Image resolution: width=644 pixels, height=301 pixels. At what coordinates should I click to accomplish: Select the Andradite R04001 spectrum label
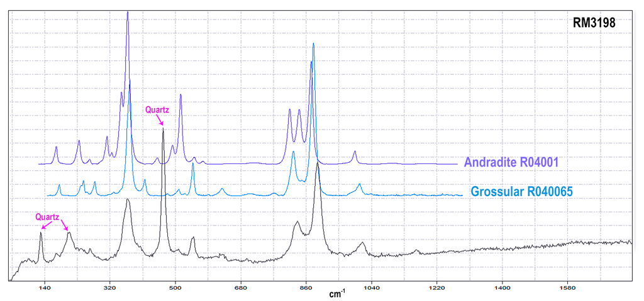pyautogui.click(x=511, y=162)
